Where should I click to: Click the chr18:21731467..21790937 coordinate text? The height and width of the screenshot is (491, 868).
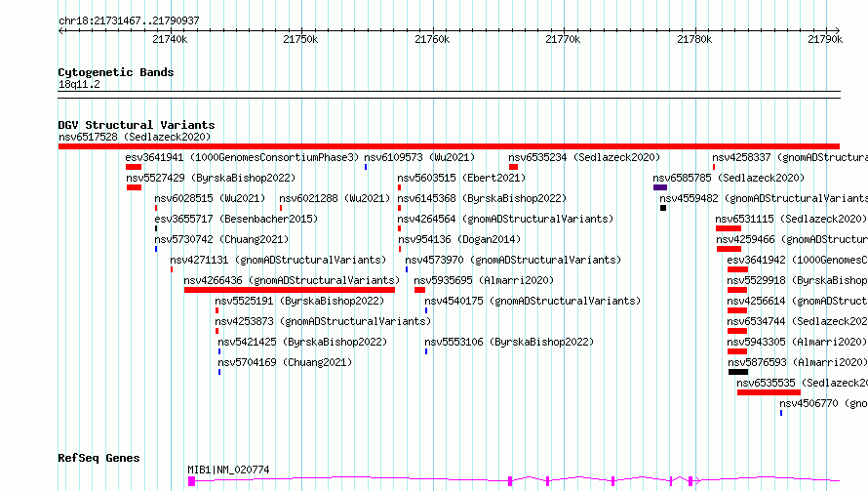pos(129,21)
